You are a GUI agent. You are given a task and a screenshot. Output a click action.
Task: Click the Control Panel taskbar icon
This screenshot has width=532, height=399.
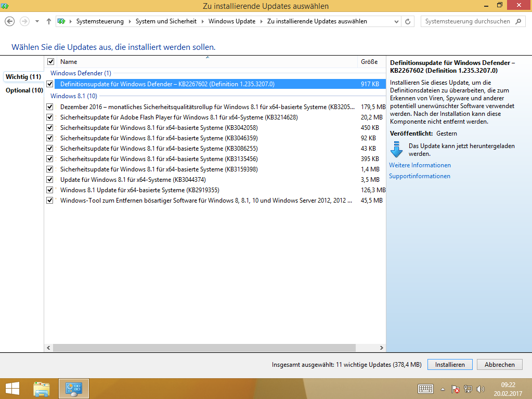[x=74, y=389]
